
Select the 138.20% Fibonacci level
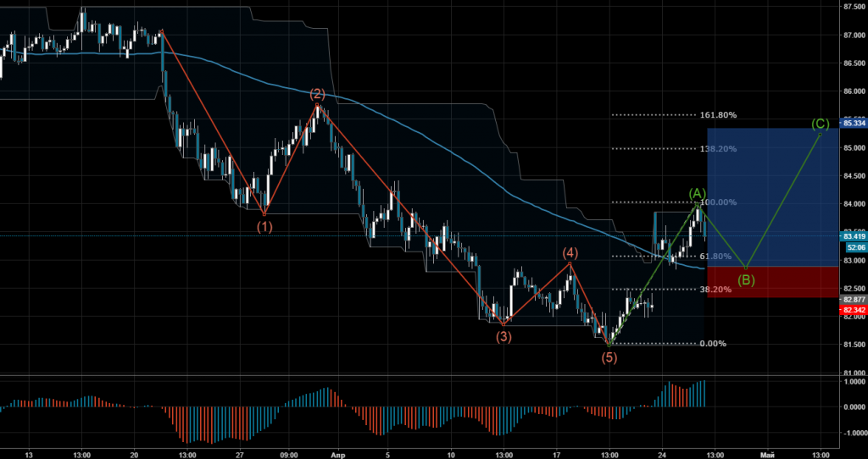(718, 149)
